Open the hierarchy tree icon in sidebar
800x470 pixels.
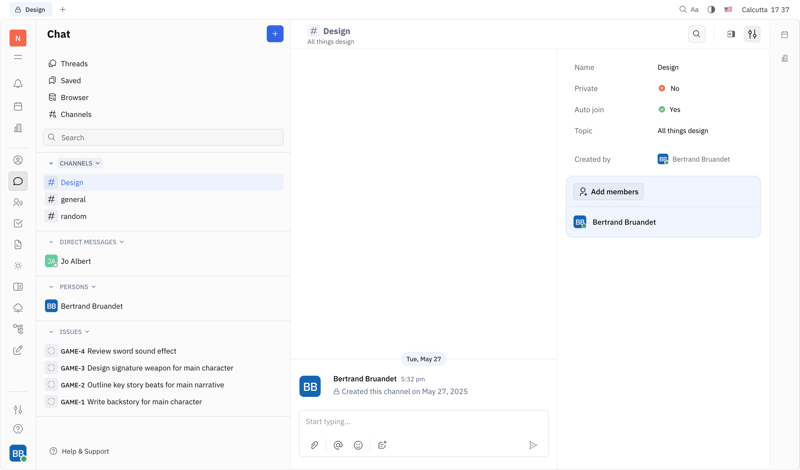tap(18, 329)
